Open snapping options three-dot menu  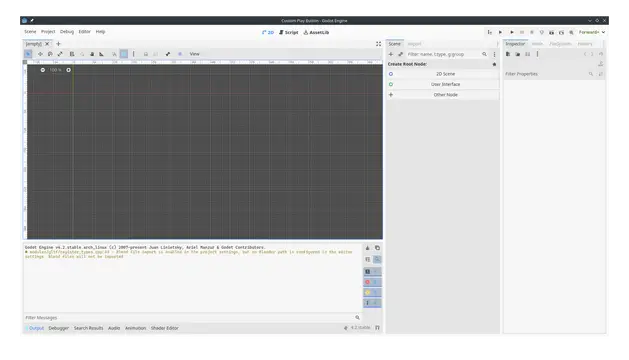[134, 54]
